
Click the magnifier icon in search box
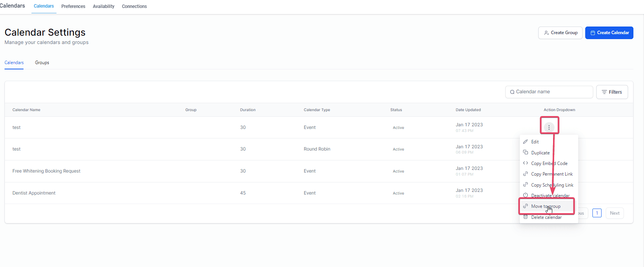(512, 92)
